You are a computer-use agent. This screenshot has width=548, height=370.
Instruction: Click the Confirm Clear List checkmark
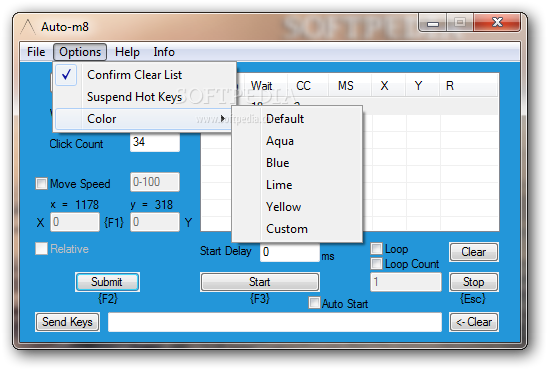pos(66,75)
